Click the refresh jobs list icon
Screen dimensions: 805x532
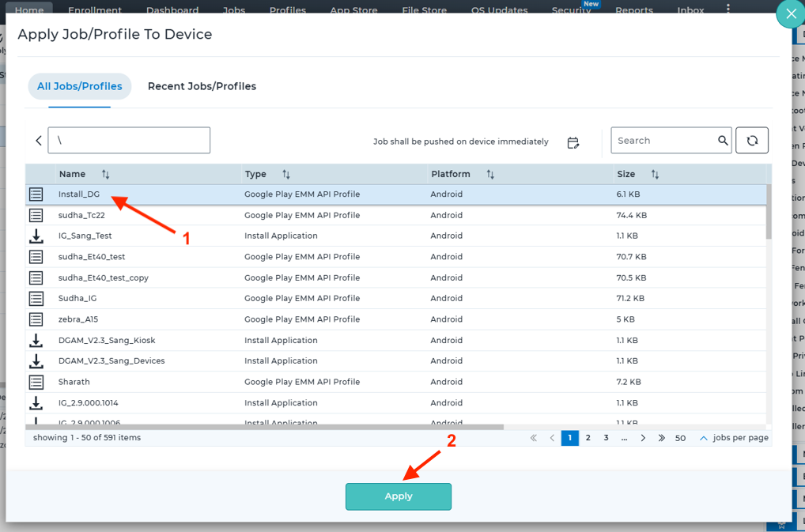(752, 141)
